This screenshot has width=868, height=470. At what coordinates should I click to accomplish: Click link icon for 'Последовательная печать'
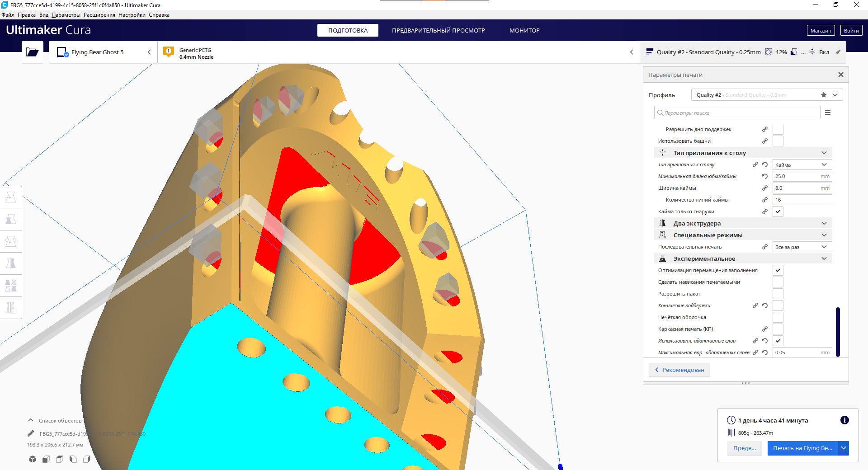(x=765, y=247)
